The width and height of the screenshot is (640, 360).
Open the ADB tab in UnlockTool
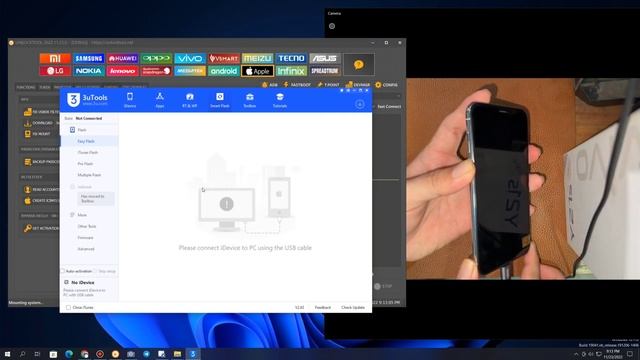click(270, 85)
